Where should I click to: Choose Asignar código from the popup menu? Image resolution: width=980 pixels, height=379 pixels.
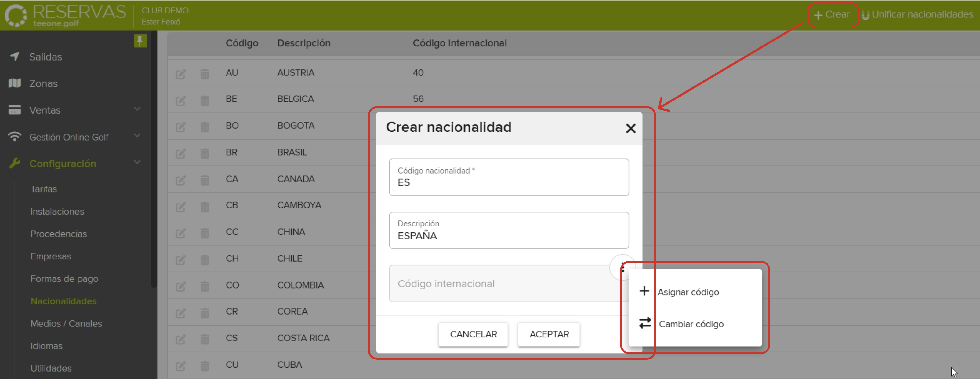(688, 292)
